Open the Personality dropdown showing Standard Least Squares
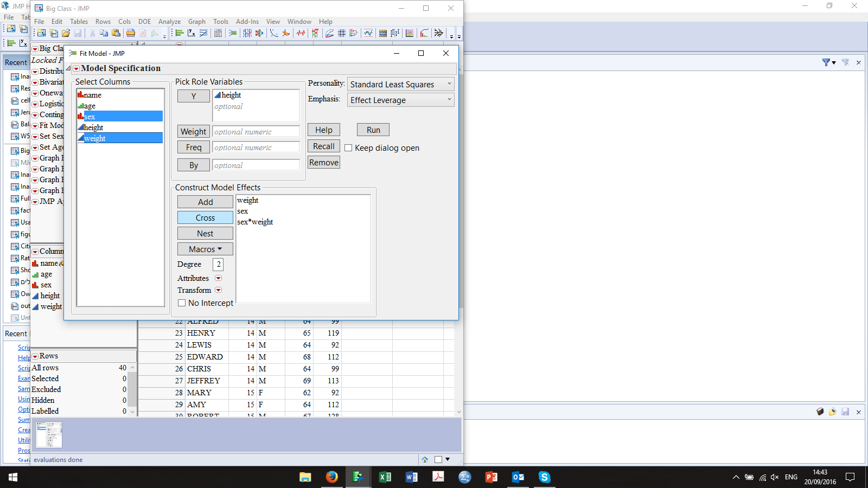The height and width of the screenshot is (488, 868). click(x=400, y=84)
